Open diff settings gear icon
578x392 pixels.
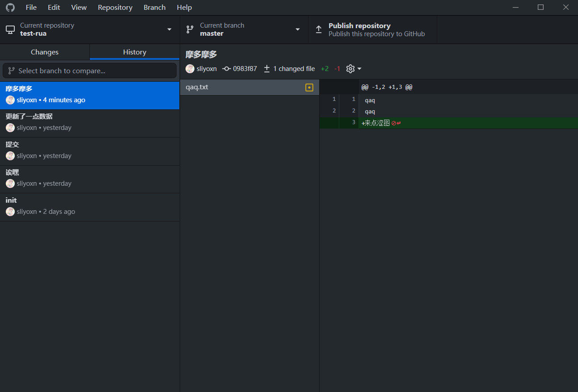pyautogui.click(x=350, y=69)
